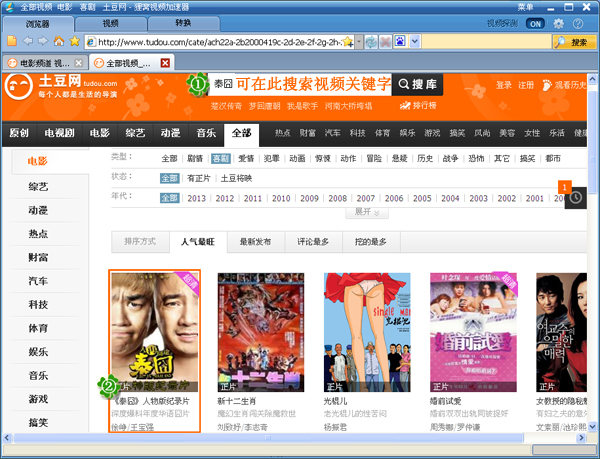Click the horizontal scrollbar thumb
The image size is (600, 459).
click(x=268, y=438)
